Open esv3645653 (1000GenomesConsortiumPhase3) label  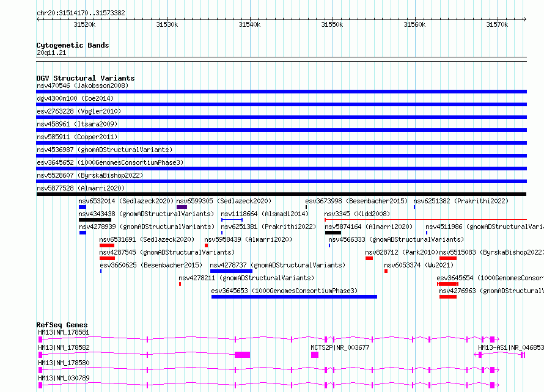284,291
